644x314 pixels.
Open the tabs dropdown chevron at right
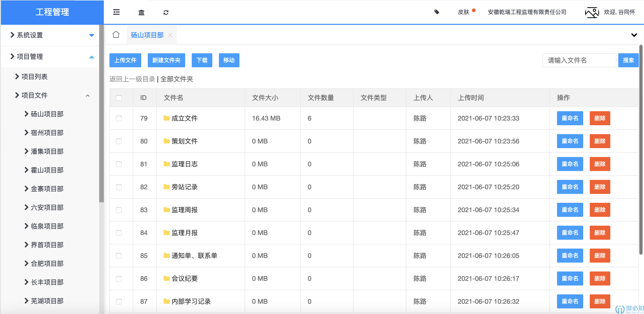coord(634,35)
